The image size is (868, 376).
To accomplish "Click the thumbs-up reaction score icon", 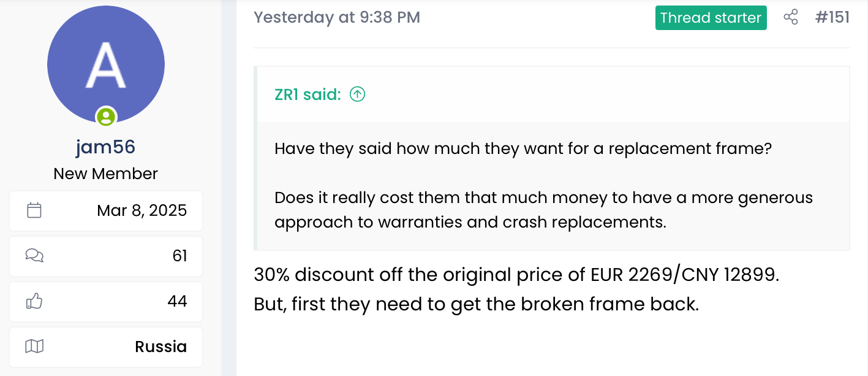I will [34, 301].
